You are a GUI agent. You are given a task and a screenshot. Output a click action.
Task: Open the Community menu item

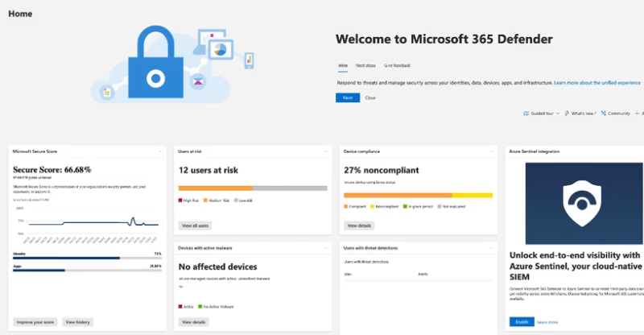[x=615, y=114]
